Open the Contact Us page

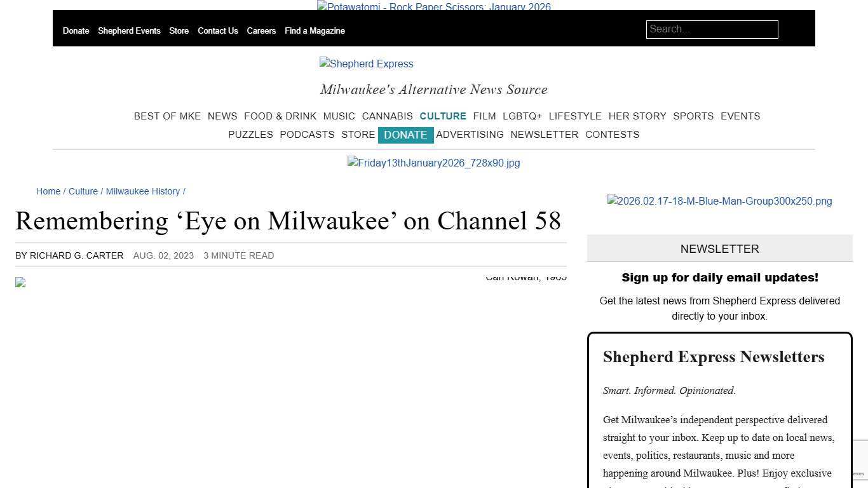[x=218, y=30]
